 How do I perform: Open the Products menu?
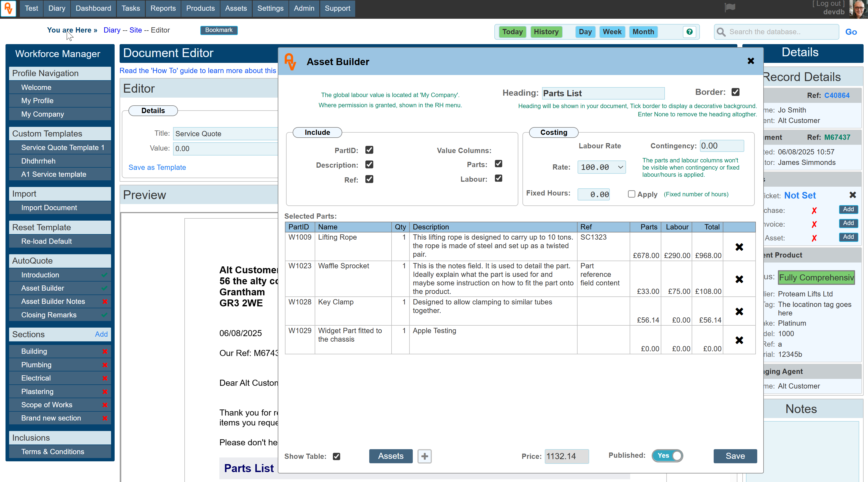[x=201, y=9]
